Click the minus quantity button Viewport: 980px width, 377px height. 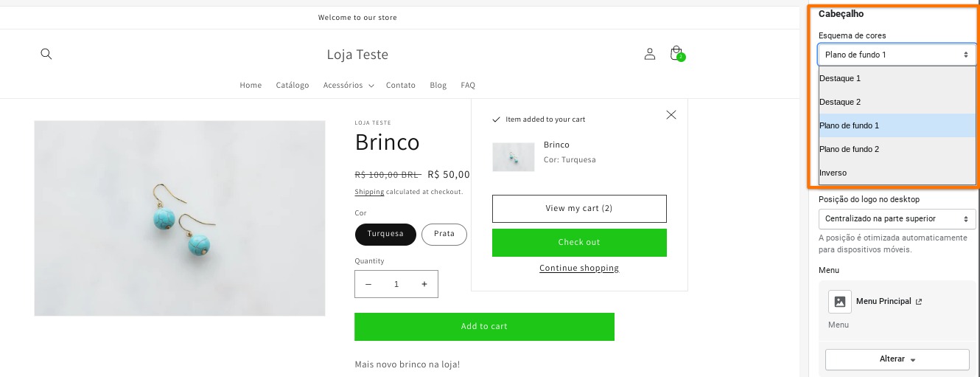coord(368,284)
